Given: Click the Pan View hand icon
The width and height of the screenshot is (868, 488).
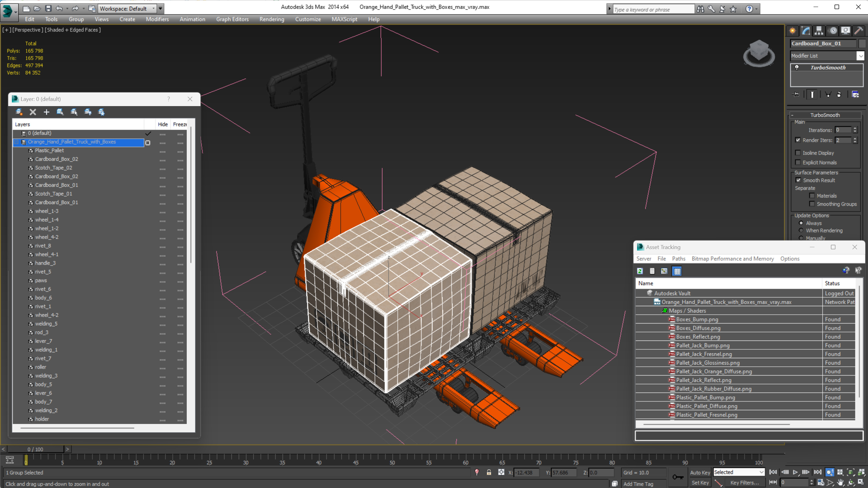Looking at the screenshot, I should coord(840,483).
